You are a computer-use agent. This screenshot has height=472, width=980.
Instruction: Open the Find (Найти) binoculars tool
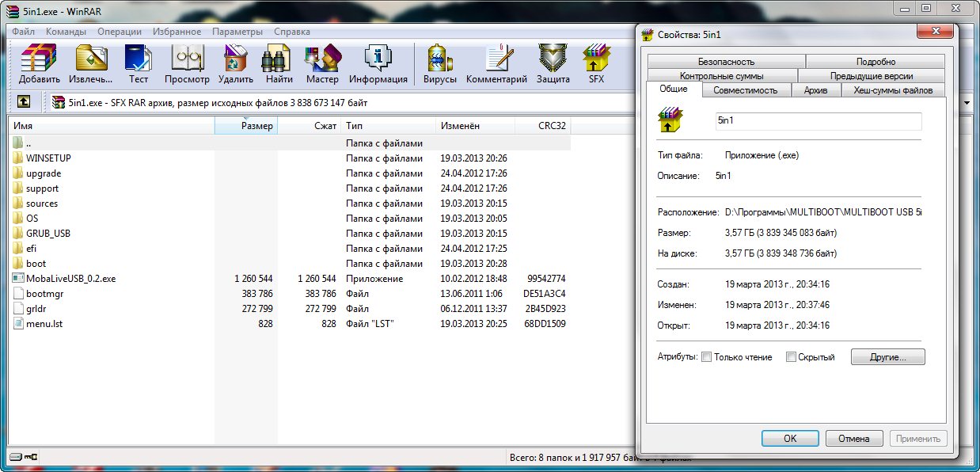(279, 63)
